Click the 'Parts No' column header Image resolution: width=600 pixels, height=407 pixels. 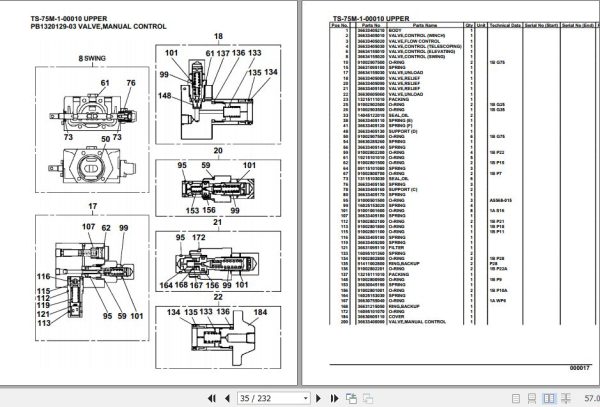[x=370, y=25]
